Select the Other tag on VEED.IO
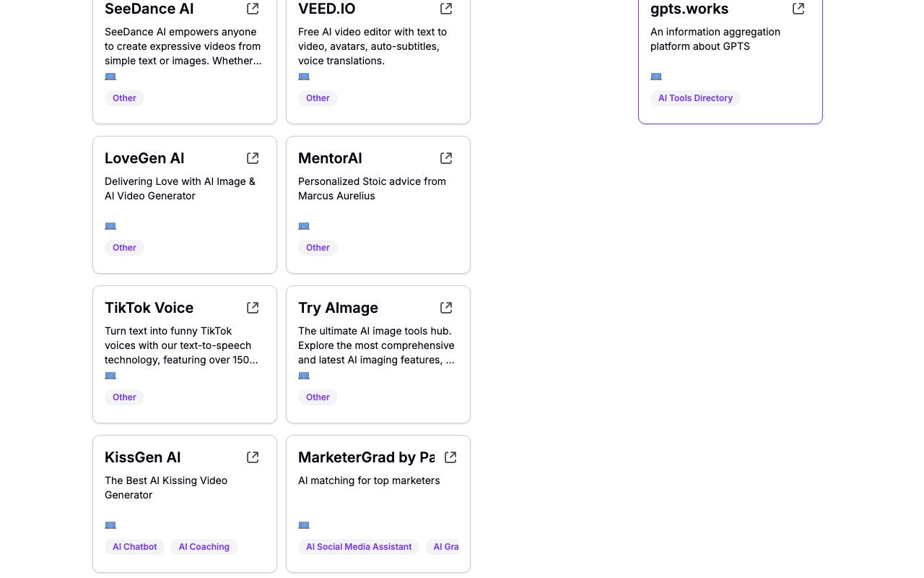 click(318, 98)
